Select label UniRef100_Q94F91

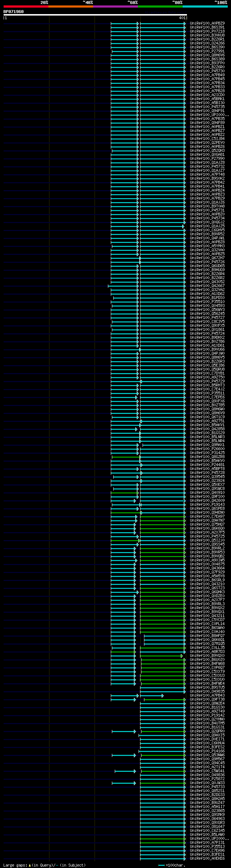coord(207,111)
